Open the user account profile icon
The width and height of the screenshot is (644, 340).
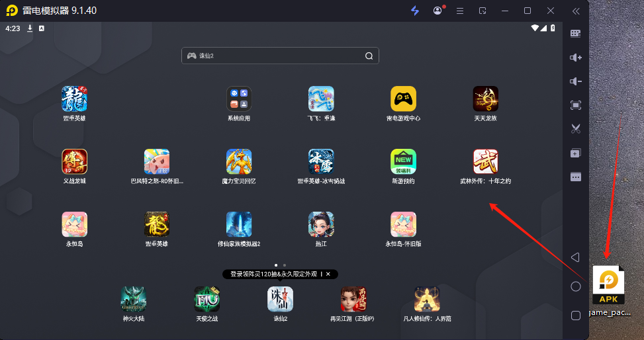tap(437, 11)
